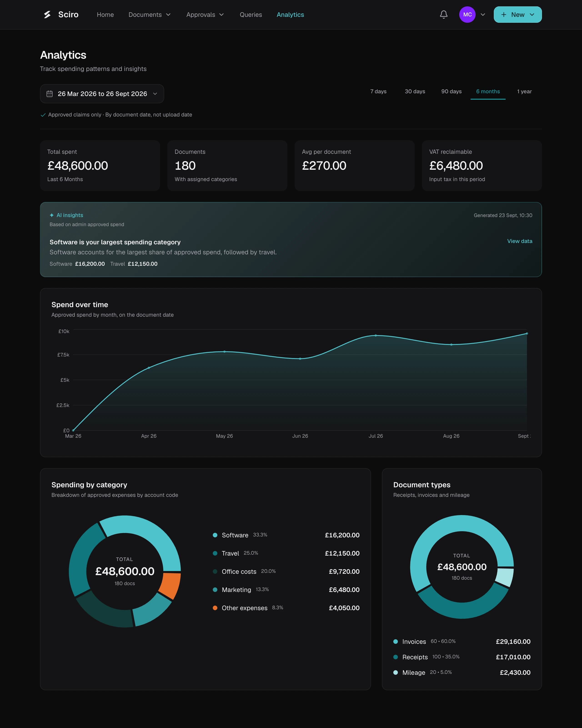Click the Document types heading
The image size is (582, 728).
pyautogui.click(x=422, y=485)
